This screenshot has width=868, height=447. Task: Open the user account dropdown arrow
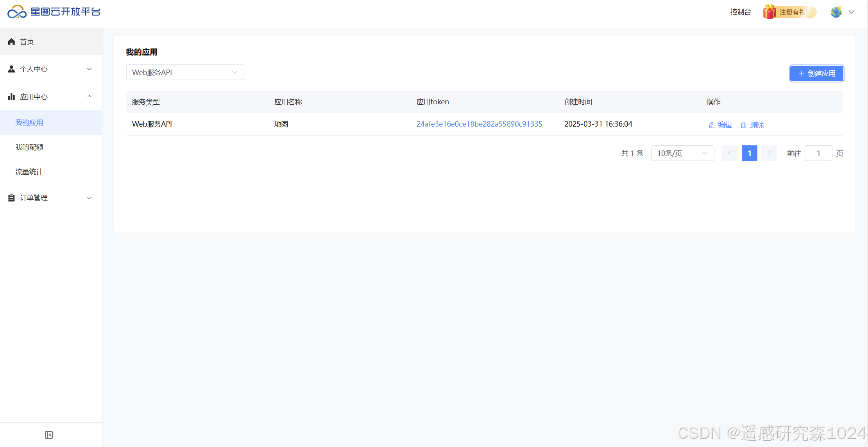point(852,12)
